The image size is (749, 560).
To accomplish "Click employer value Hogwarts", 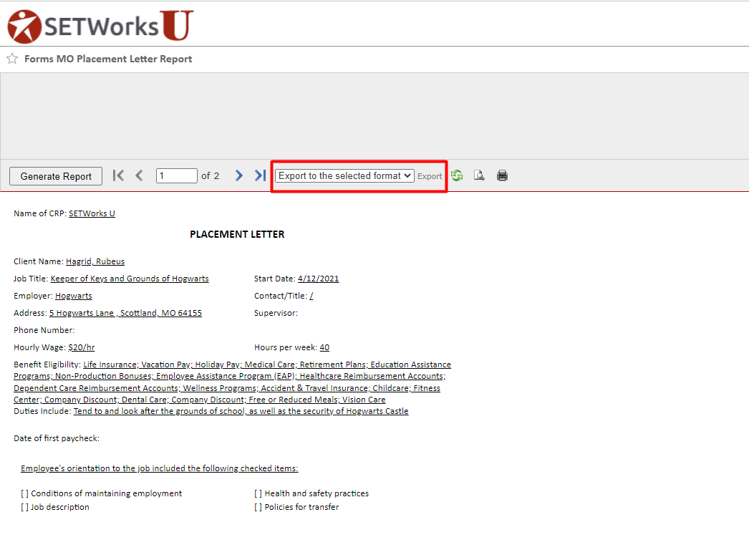I will pos(74,296).
